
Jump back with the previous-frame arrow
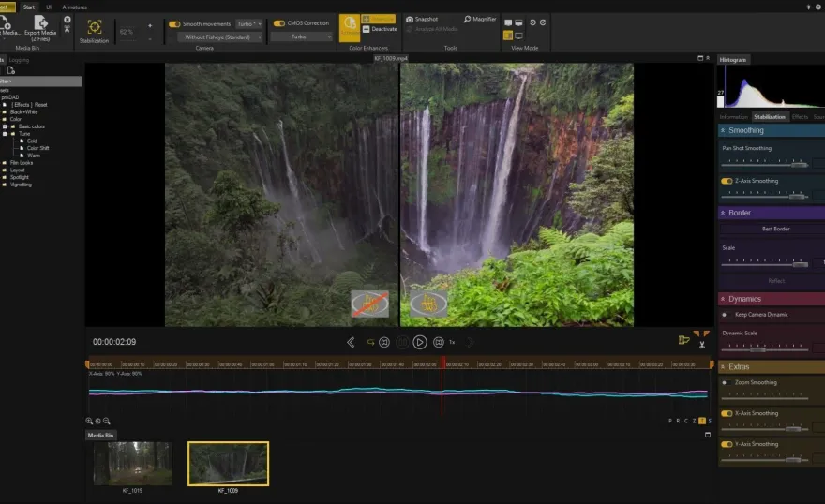point(351,342)
